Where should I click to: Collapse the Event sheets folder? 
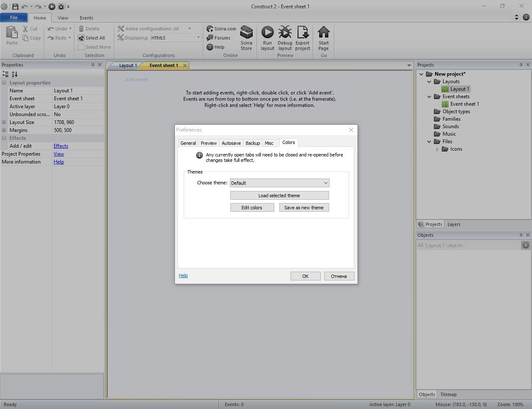(x=429, y=97)
